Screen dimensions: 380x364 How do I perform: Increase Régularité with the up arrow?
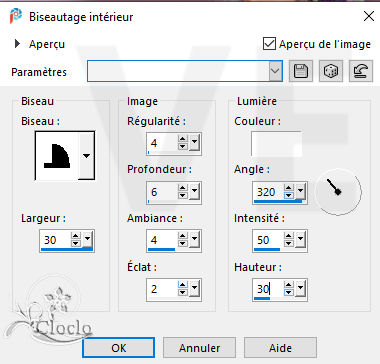183,140
